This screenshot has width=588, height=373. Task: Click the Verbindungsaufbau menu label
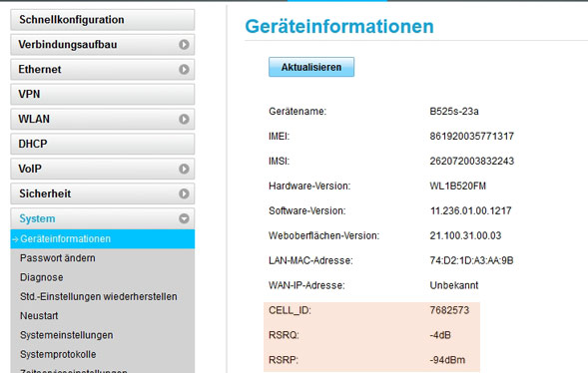click(68, 45)
